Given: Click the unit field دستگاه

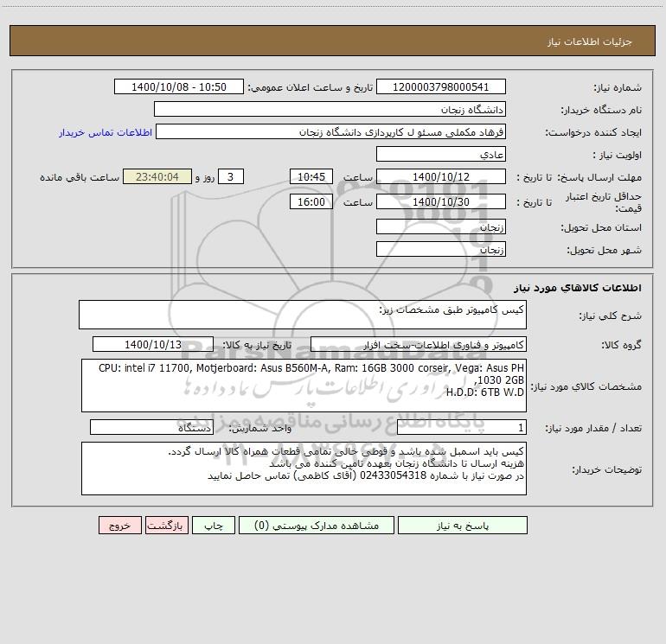Looking at the screenshot, I should (151, 428).
